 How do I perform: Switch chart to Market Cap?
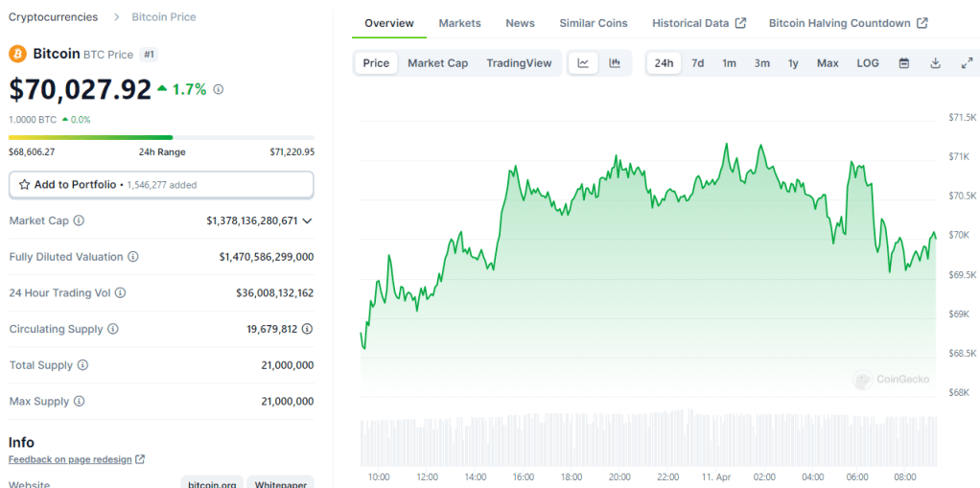click(437, 63)
